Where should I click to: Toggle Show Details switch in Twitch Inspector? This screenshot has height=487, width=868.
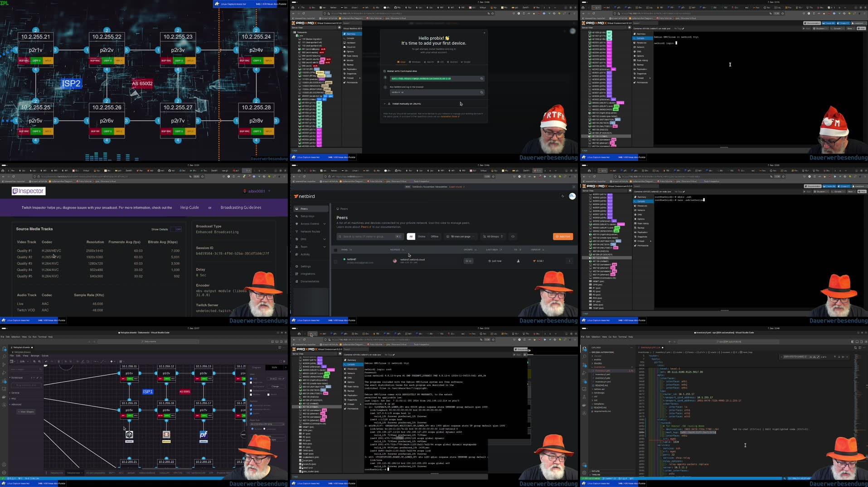pyautogui.click(x=176, y=229)
